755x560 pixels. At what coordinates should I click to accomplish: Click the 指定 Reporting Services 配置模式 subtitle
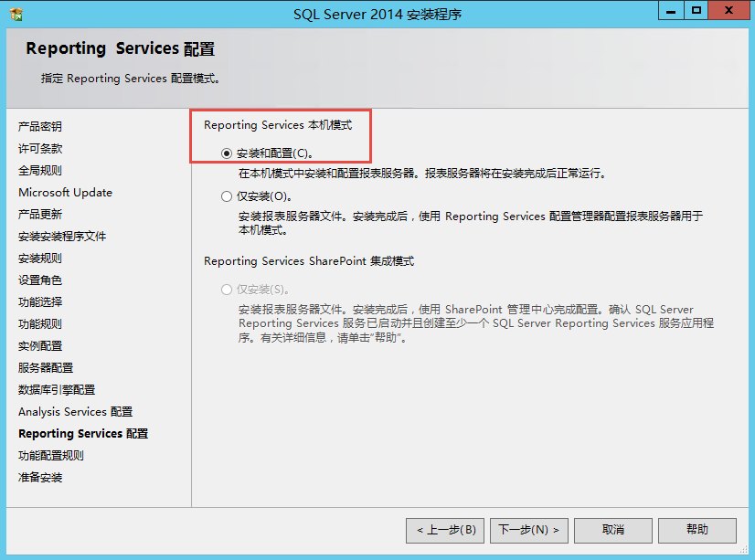click(x=130, y=79)
